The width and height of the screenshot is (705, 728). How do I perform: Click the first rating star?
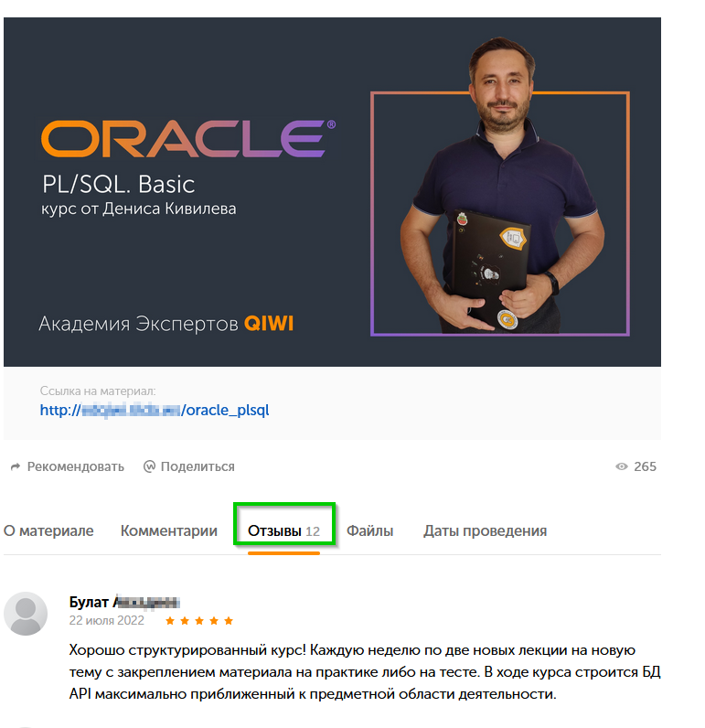click(x=170, y=621)
